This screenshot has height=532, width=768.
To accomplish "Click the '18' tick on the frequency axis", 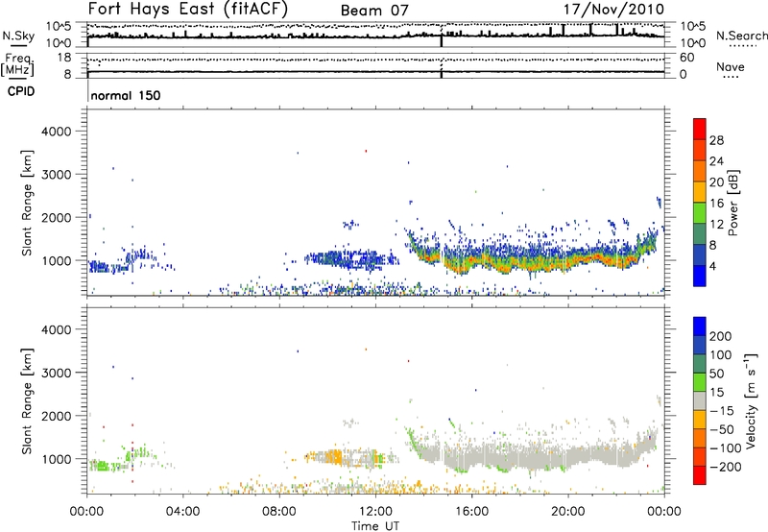I will coord(64,58).
